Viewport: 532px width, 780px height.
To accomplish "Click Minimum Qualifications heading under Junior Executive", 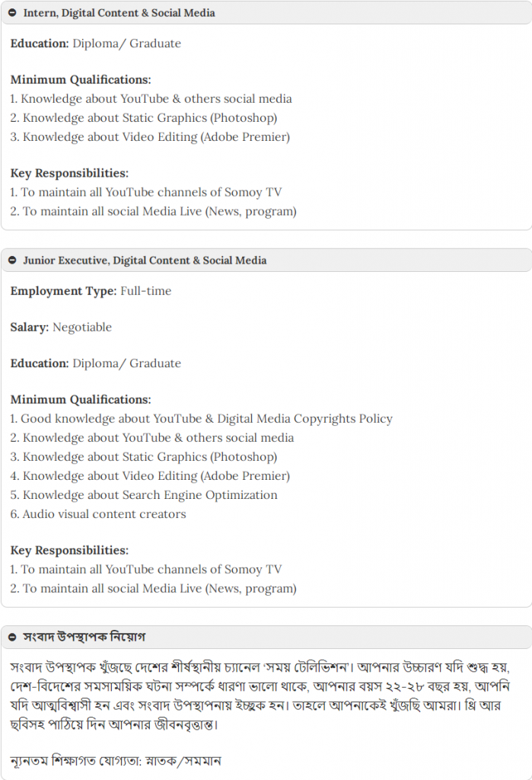I will coord(81,399).
